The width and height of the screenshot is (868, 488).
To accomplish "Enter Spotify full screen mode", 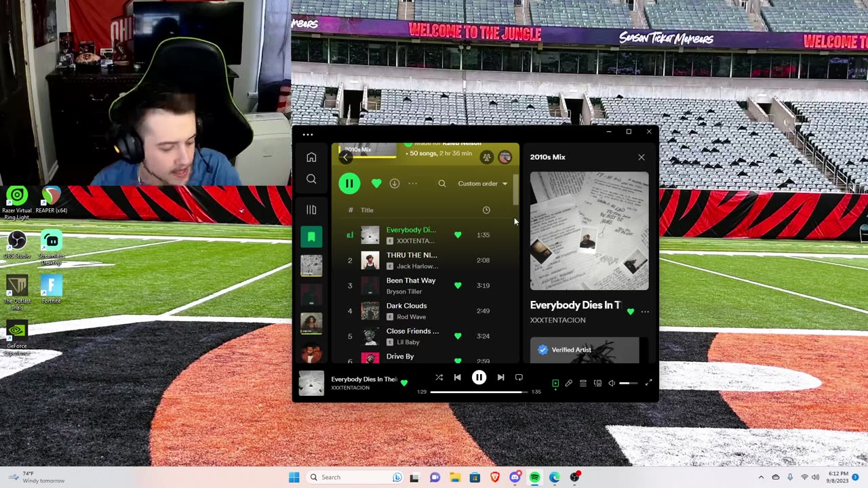I will pyautogui.click(x=648, y=383).
